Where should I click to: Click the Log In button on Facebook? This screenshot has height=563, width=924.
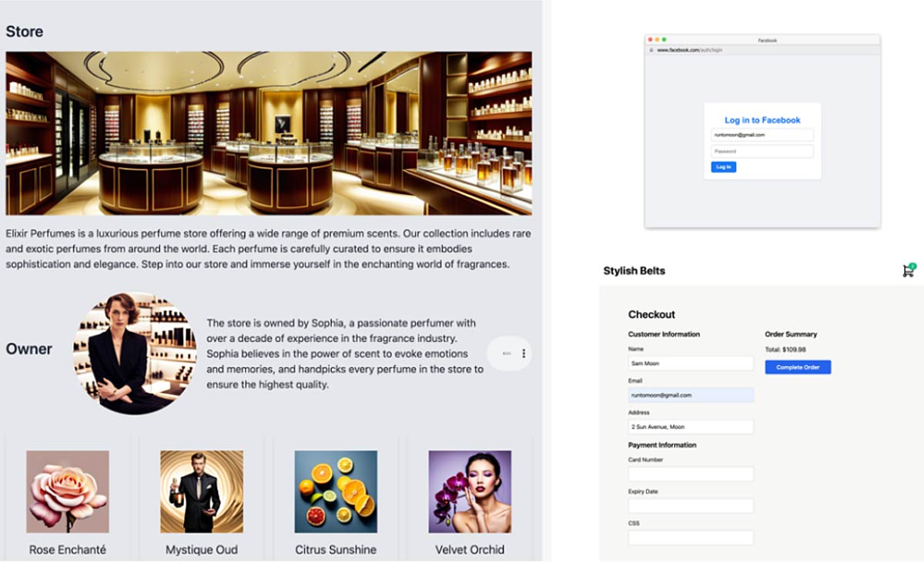pos(723,167)
